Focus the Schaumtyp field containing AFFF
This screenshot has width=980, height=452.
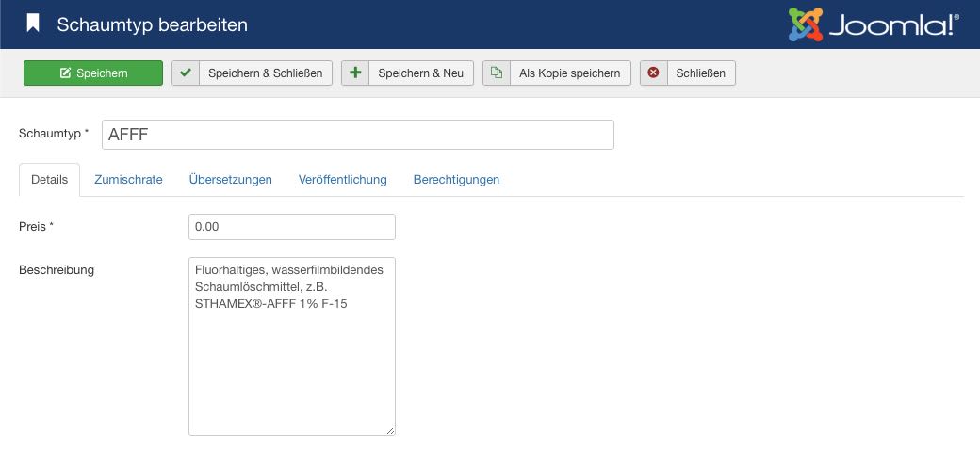click(357, 135)
